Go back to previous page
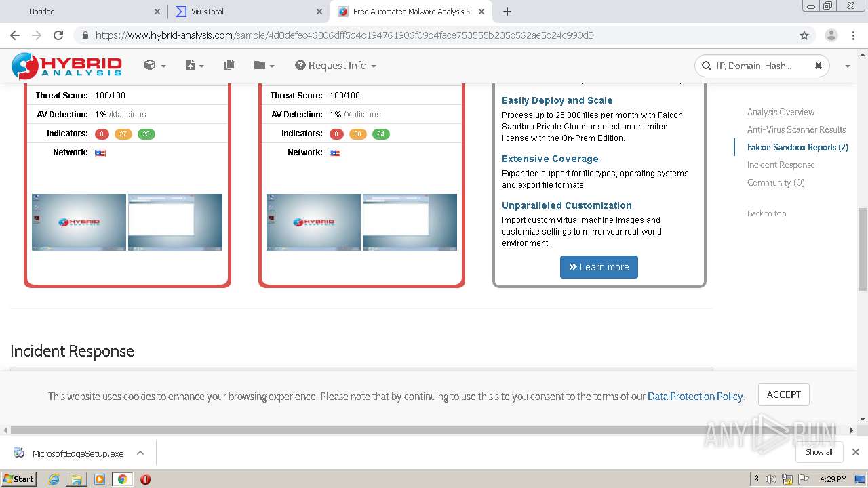 pos(15,35)
